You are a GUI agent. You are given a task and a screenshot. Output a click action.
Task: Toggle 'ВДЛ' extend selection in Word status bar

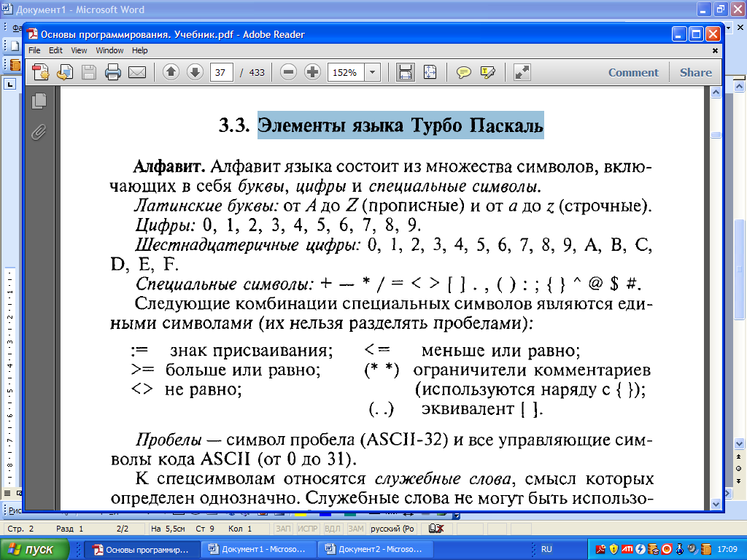coord(332,529)
